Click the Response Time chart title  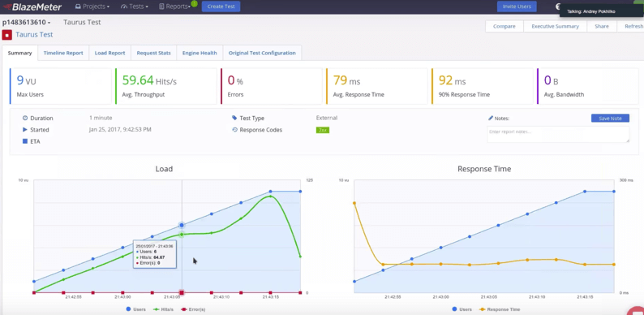[484, 169]
